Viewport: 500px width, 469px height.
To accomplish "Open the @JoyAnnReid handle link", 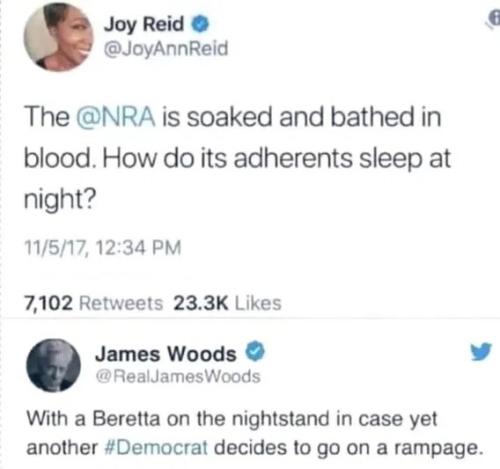I will coord(166,49).
